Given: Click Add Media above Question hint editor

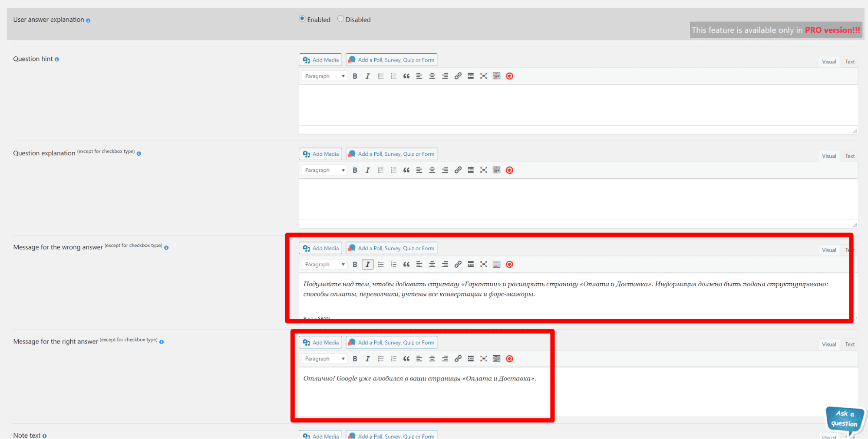Looking at the screenshot, I should [320, 60].
